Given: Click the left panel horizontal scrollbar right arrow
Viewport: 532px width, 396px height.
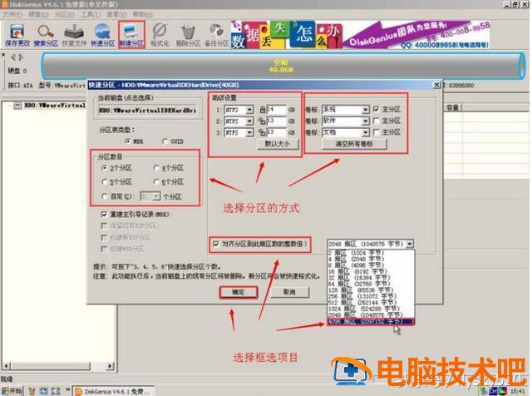Looking at the screenshot, I should coord(110,366).
